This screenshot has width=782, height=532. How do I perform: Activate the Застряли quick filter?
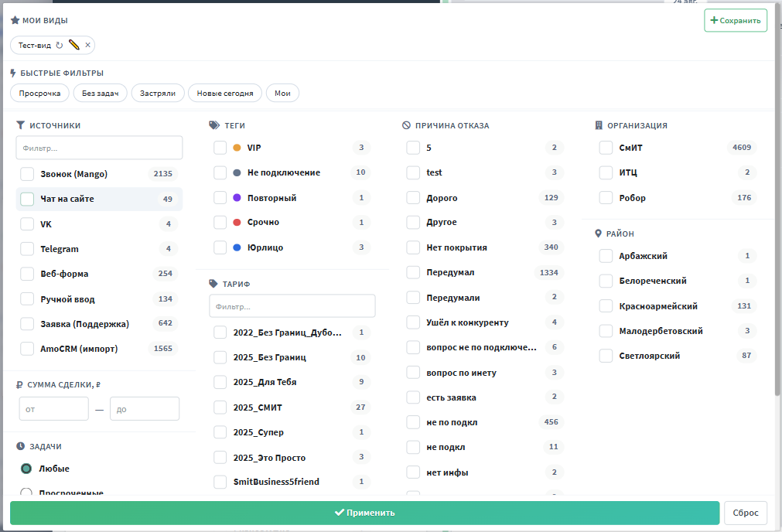click(158, 94)
